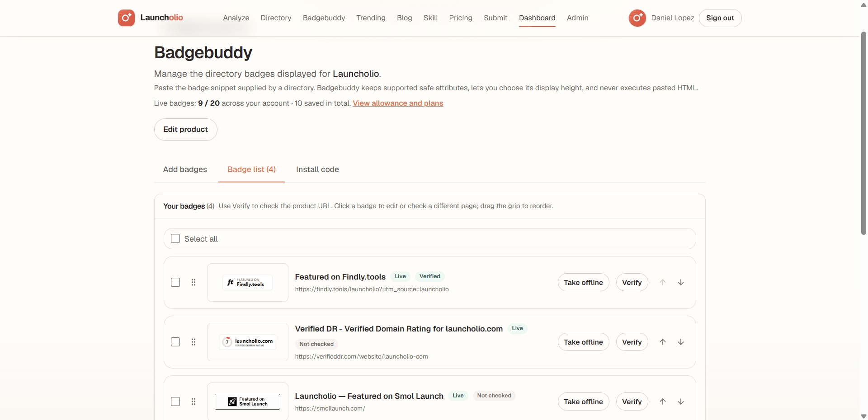Verify the Smol Launch badge

(x=632, y=401)
